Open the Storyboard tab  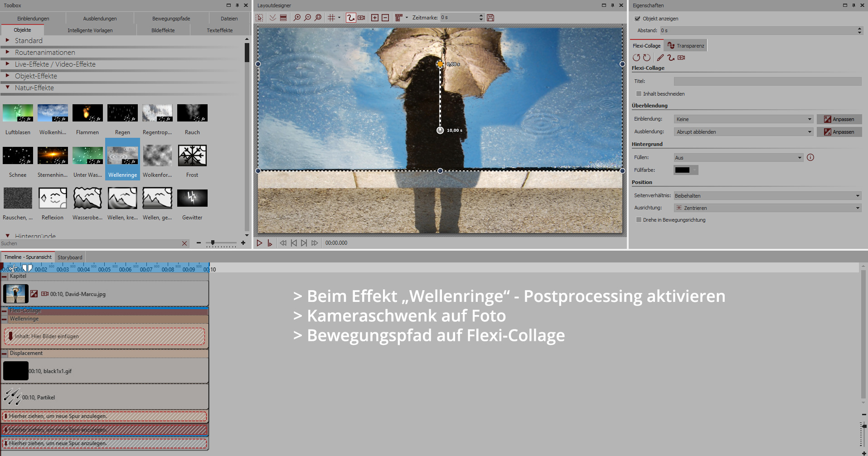[70, 257]
